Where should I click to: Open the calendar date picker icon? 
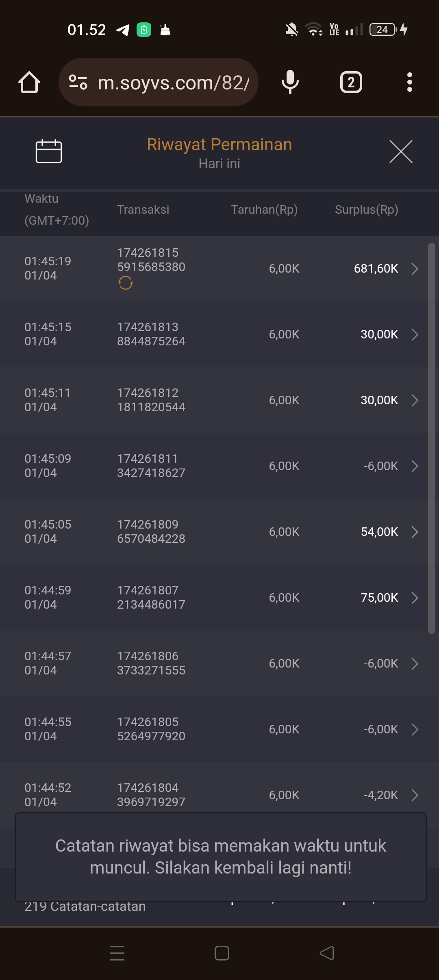pyautogui.click(x=49, y=151)
